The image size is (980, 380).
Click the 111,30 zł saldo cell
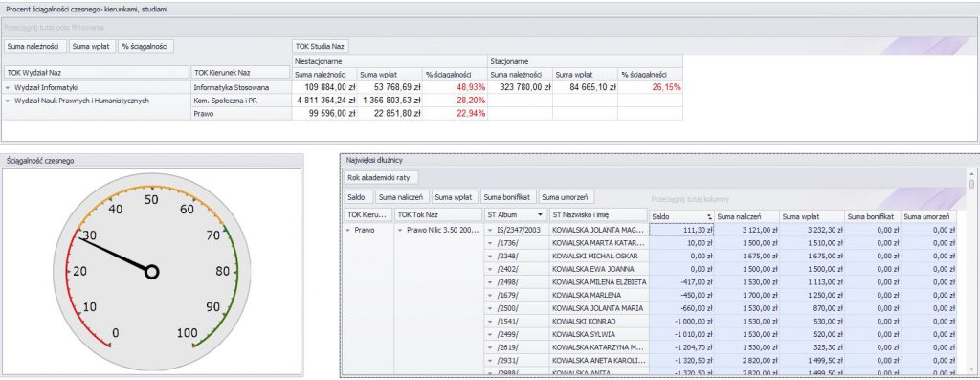pos(681,230)
